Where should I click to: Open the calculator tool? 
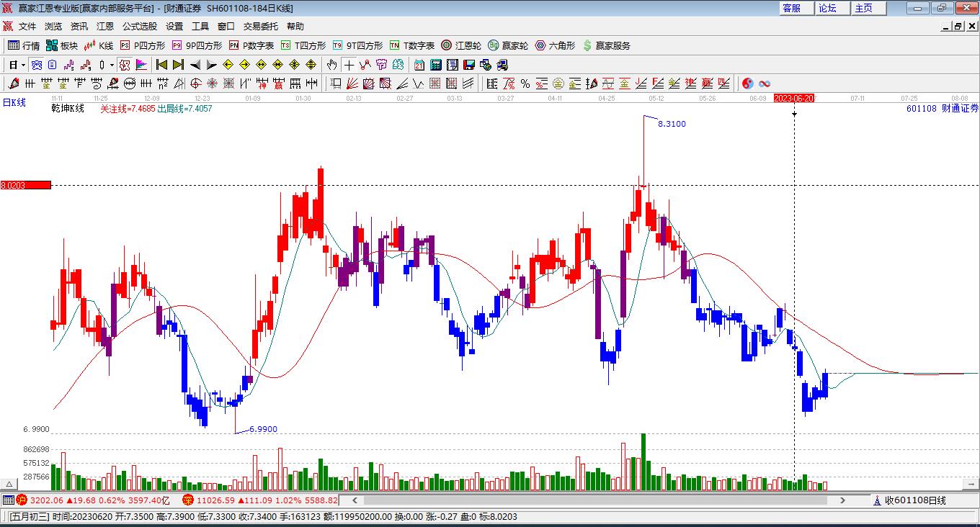coord(435,65)
